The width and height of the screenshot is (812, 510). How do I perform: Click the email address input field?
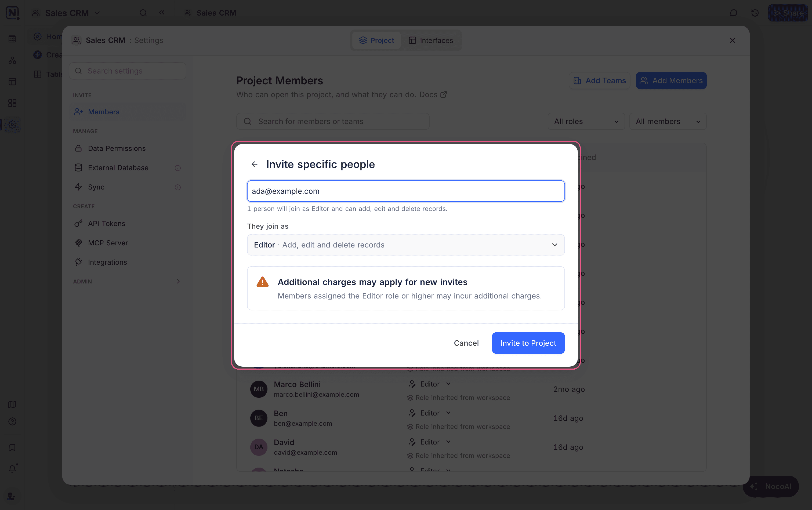[x=406, y=191]
